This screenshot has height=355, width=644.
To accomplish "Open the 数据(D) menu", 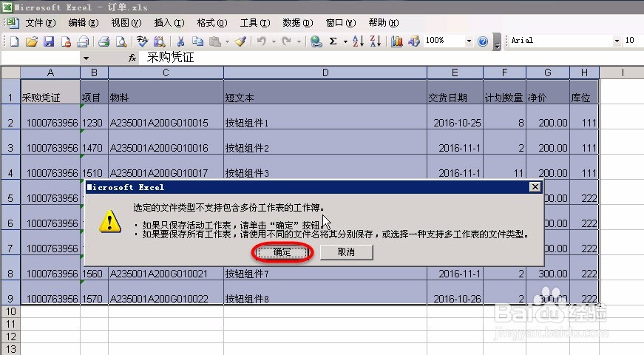I will click(298, 23).
